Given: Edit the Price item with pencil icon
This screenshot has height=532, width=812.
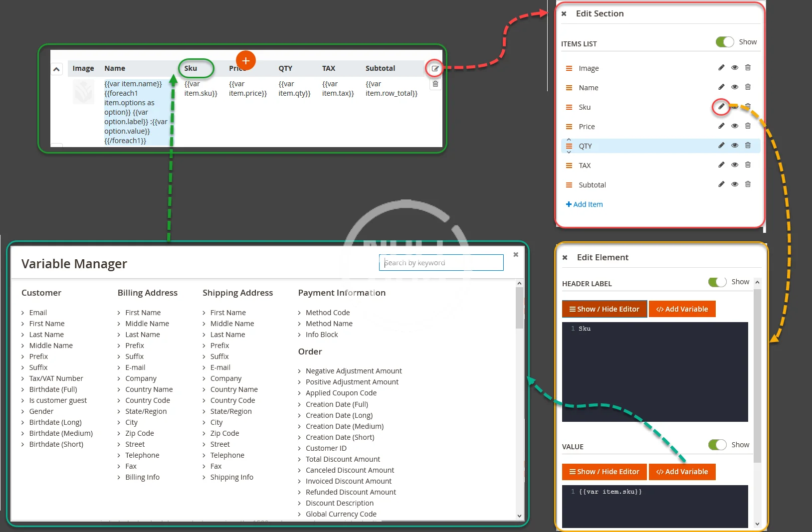Looking at the screenshot, I should 721,126.
